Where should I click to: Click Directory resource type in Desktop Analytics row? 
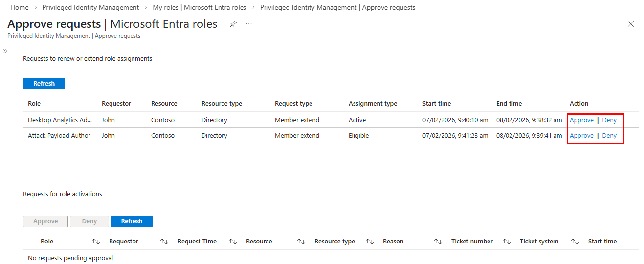(214, 120)
